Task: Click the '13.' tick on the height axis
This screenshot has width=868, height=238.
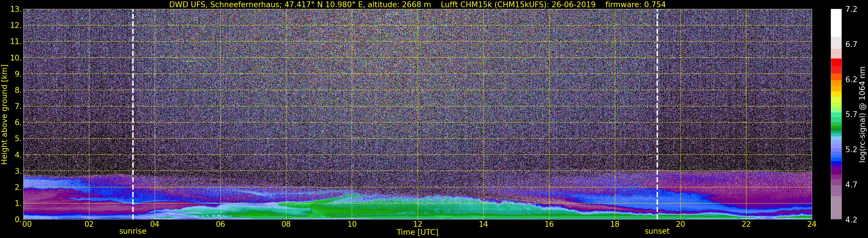Action: 16,9
